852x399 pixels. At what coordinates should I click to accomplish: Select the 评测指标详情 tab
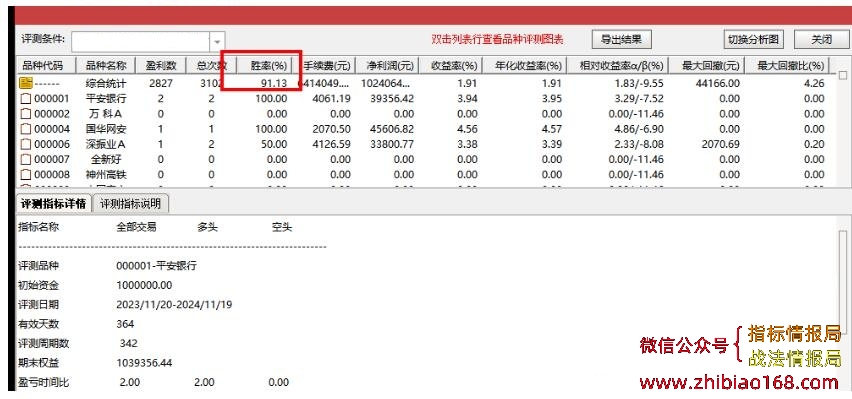pyautogui.click(x=53, y=204)
